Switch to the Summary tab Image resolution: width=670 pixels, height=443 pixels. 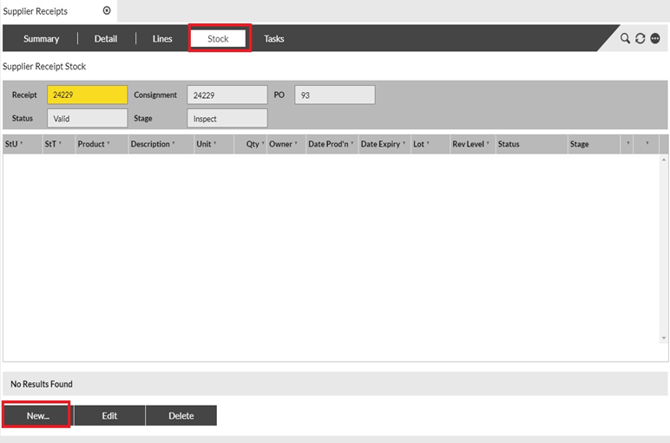pyautogui.click(x=41, y=39)
